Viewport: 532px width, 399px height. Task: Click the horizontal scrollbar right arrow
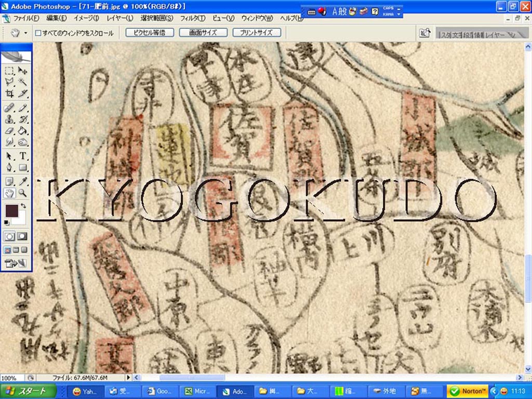[520, 377]
